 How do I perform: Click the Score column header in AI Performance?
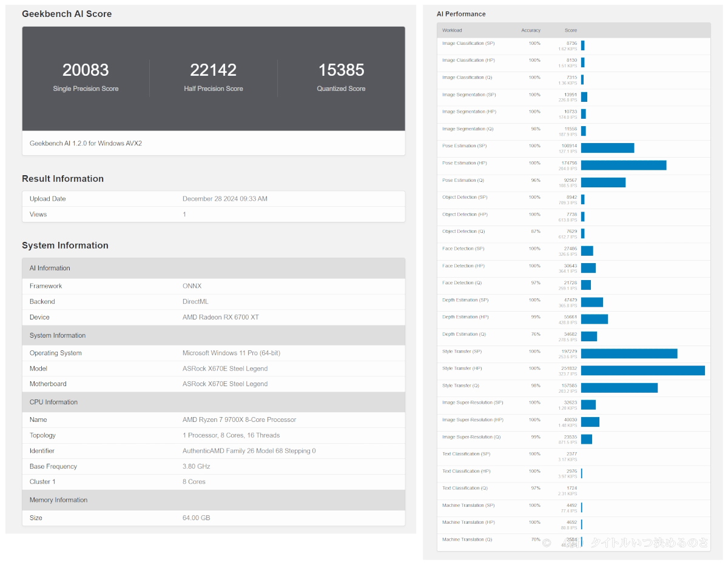coord(571,30)
